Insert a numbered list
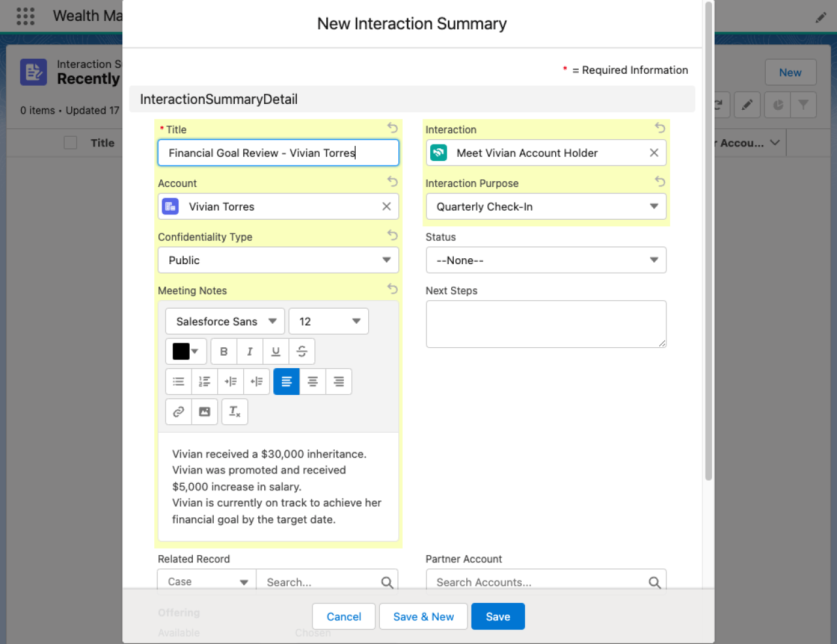Image resolution: width=837 pixels, height=644 pixels. pos(205,382)
